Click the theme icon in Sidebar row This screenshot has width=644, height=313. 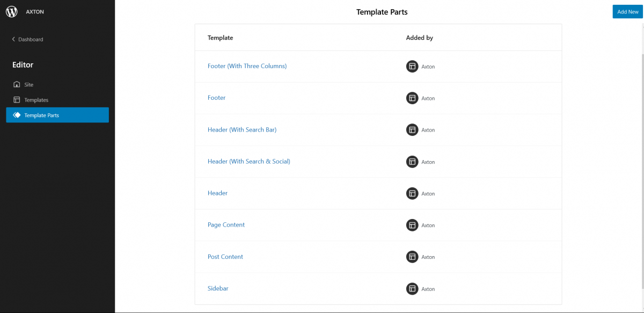(412, 289)
